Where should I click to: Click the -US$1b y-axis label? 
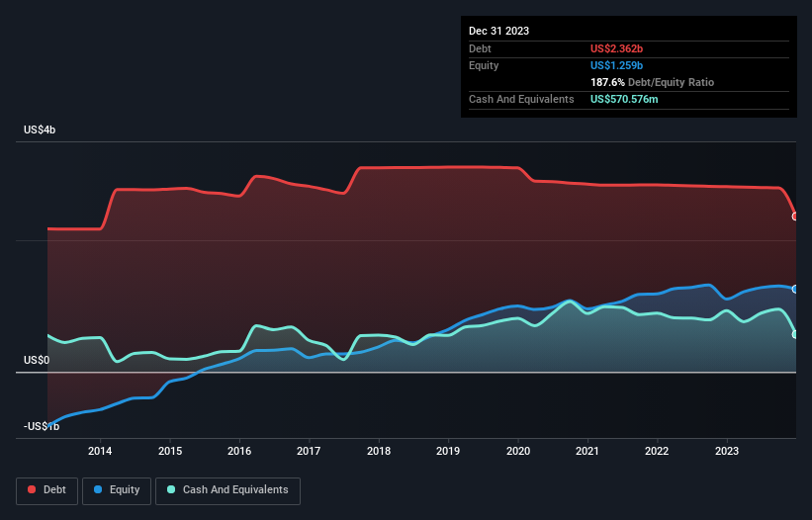pos(42,426)
